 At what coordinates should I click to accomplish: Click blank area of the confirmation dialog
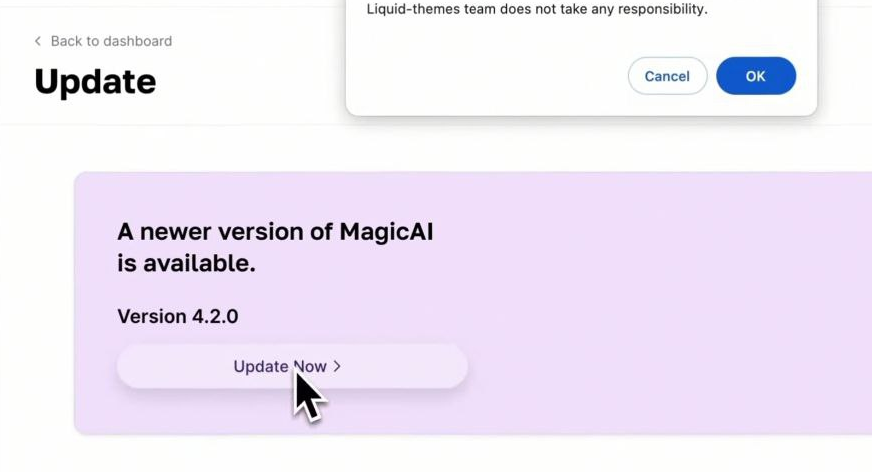480,76
